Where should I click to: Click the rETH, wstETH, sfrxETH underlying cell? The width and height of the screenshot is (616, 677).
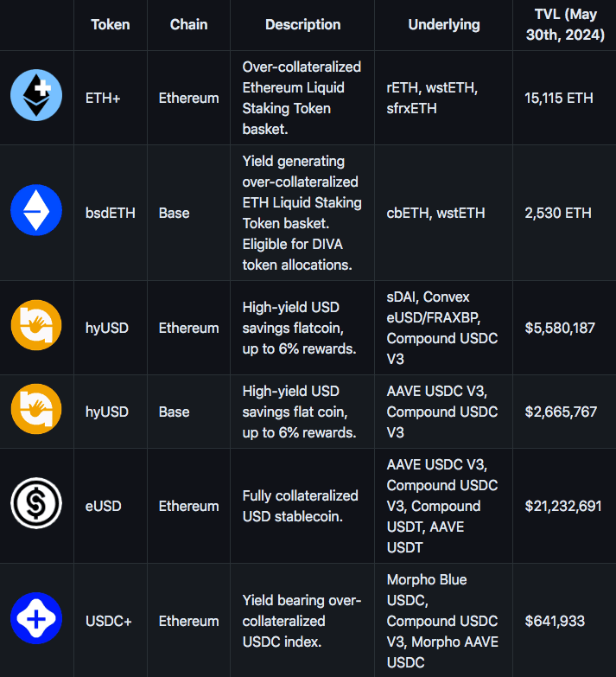[x=432, y=99]
